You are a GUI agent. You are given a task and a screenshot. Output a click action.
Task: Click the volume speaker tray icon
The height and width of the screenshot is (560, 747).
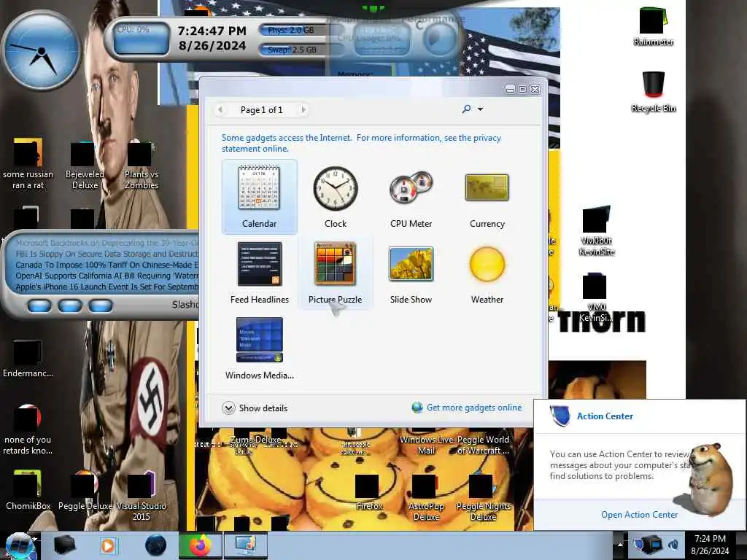tap(673, 544)
